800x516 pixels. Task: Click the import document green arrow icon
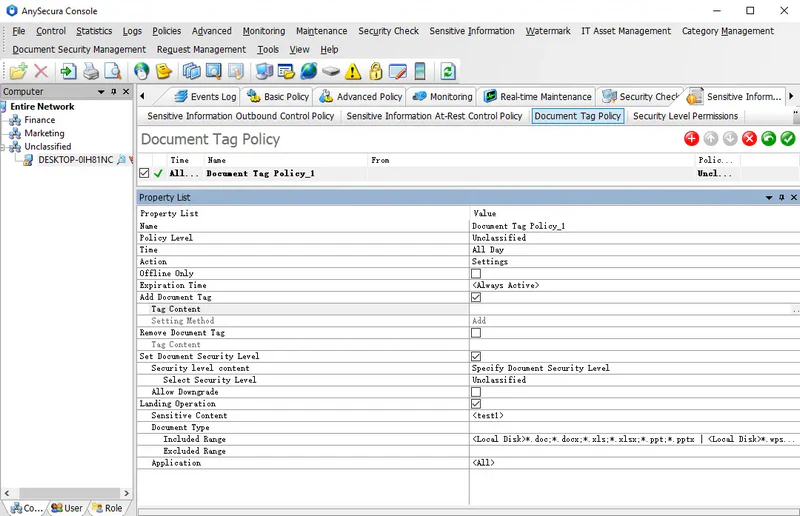(x=68, y=71)
